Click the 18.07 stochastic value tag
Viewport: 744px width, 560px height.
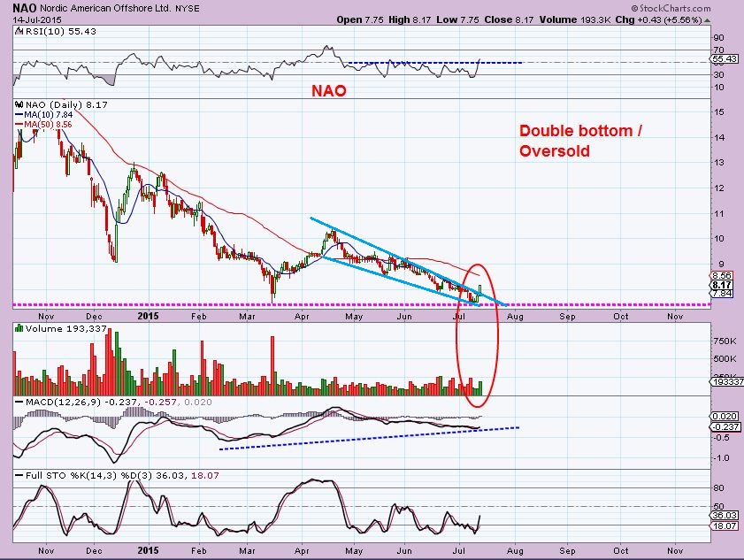(x=725, y=525)
